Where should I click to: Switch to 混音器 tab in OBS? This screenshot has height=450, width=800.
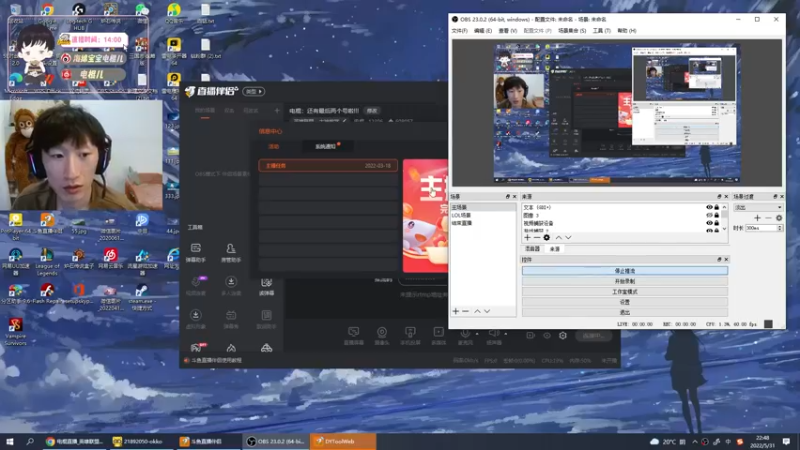(x=533, y=249)
